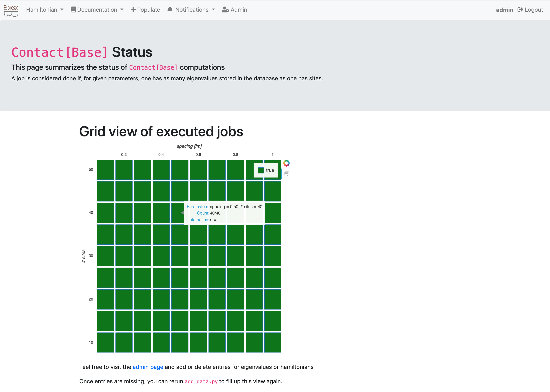
Task: Click the 20 sites tick label
Action: [91, 299]
